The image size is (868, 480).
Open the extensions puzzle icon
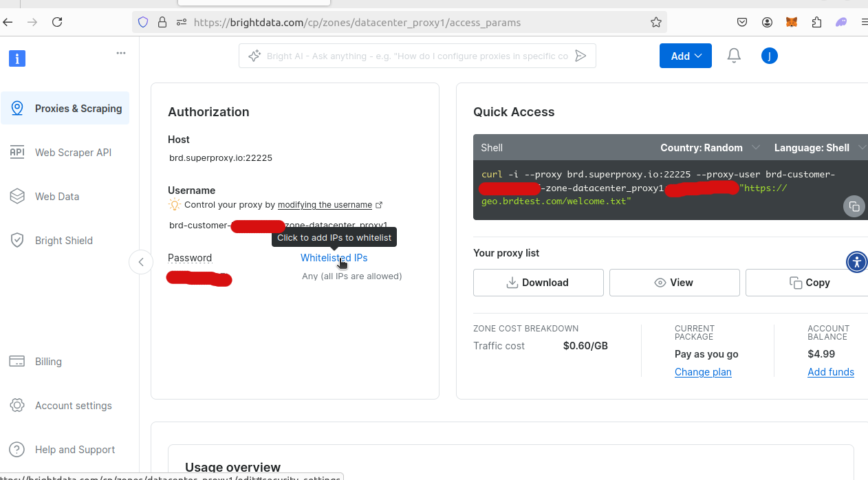[816, 22]
